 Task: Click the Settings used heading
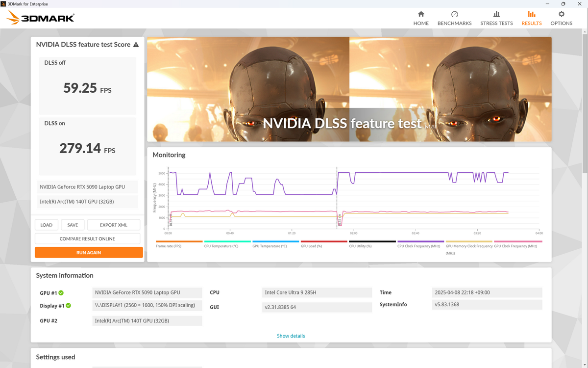(x=55, y=357)
